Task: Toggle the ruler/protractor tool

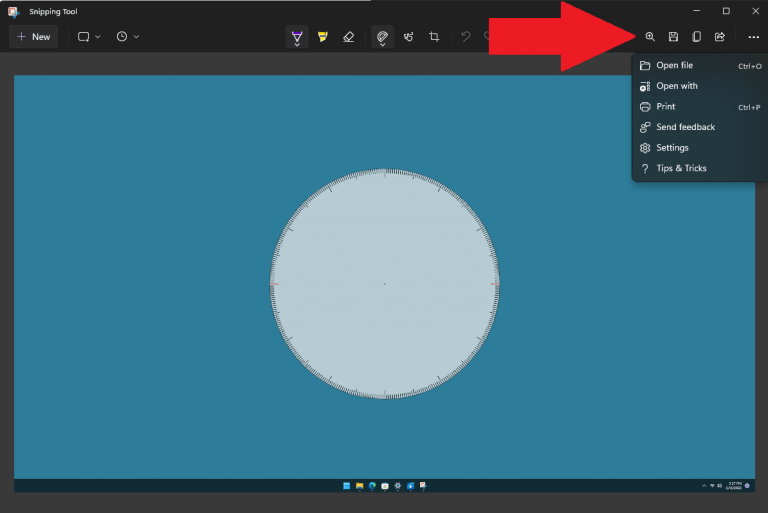Action: (382, 37)
